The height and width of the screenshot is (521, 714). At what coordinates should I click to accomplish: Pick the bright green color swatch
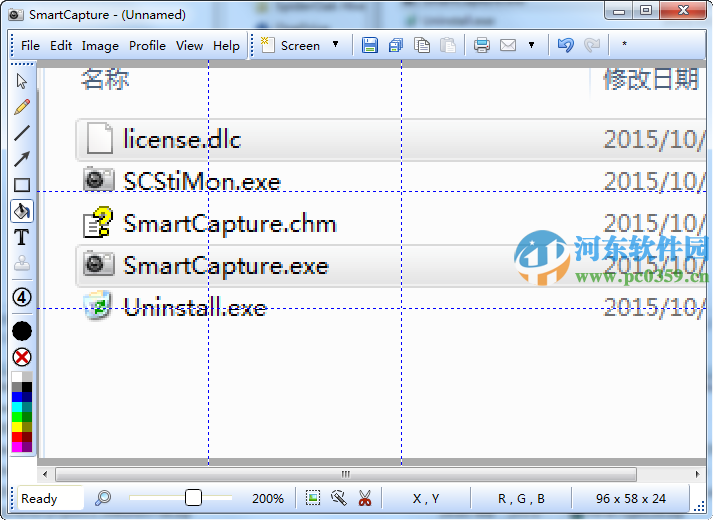[17, 417]
